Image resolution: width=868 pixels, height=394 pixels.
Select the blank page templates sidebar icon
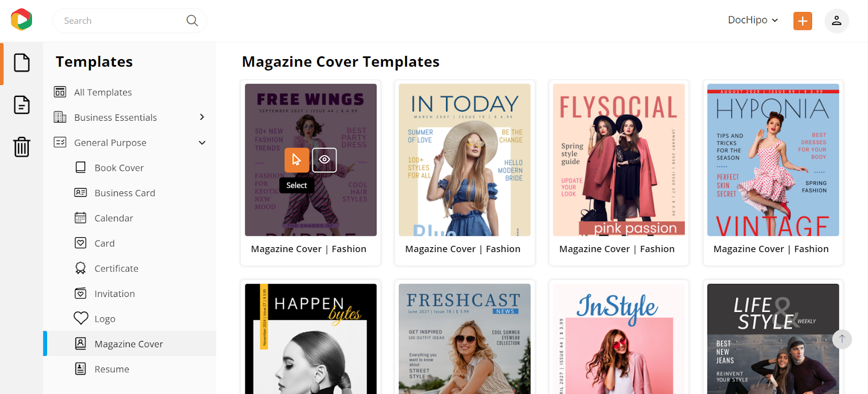[x=22, y=62]
